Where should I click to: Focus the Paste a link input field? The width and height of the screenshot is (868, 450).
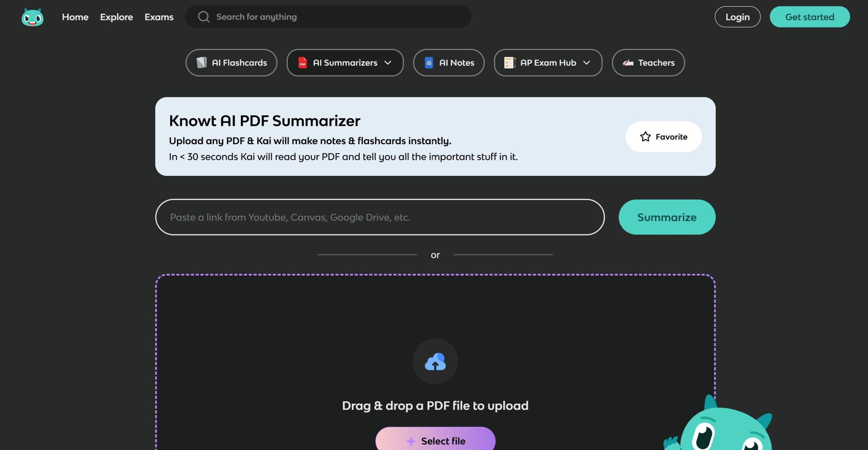click(x=380, y=217)
